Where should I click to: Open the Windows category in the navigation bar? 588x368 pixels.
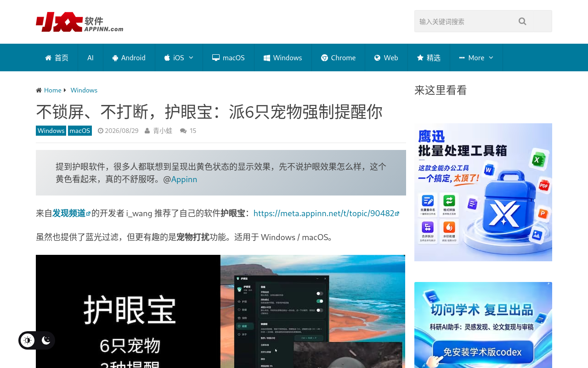283,57
